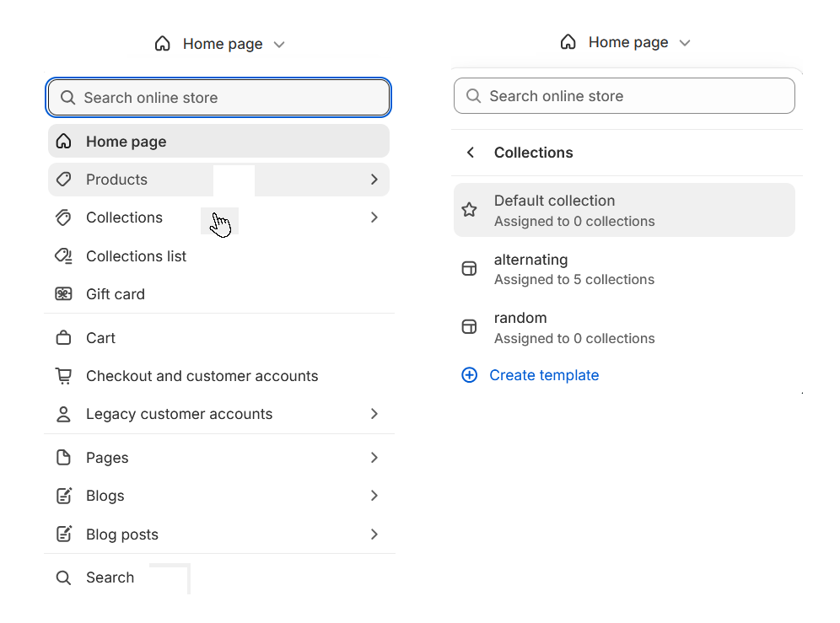The width and height of the screenshot is (840, 623).
Task: Click magnifier icon in left search field
Action: 67,98
